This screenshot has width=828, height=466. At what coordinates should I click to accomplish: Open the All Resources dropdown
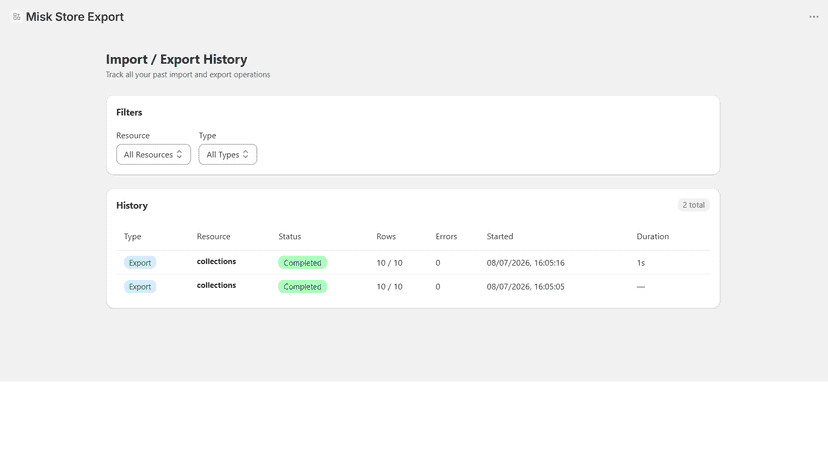tap(153, 154)
